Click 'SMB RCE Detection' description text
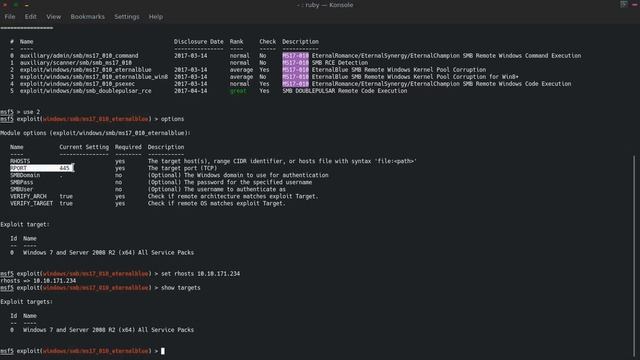This screenshot has height=360, width=640. [340, 63]
